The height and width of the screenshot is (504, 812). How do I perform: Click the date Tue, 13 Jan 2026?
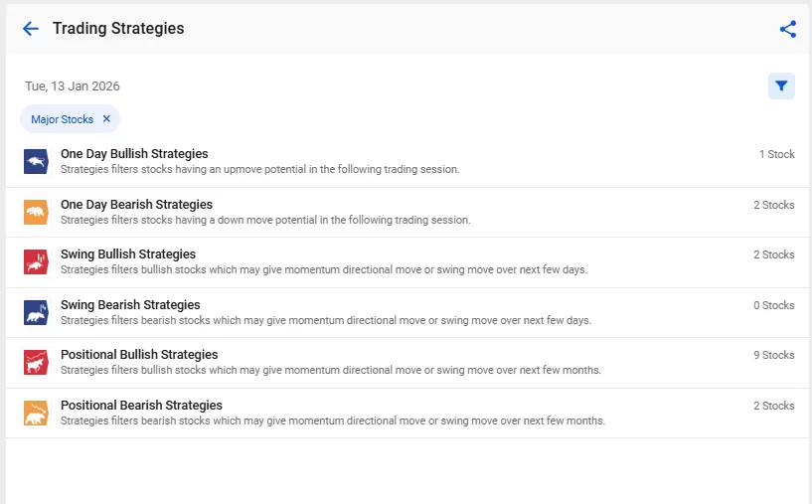click(73, 85)
